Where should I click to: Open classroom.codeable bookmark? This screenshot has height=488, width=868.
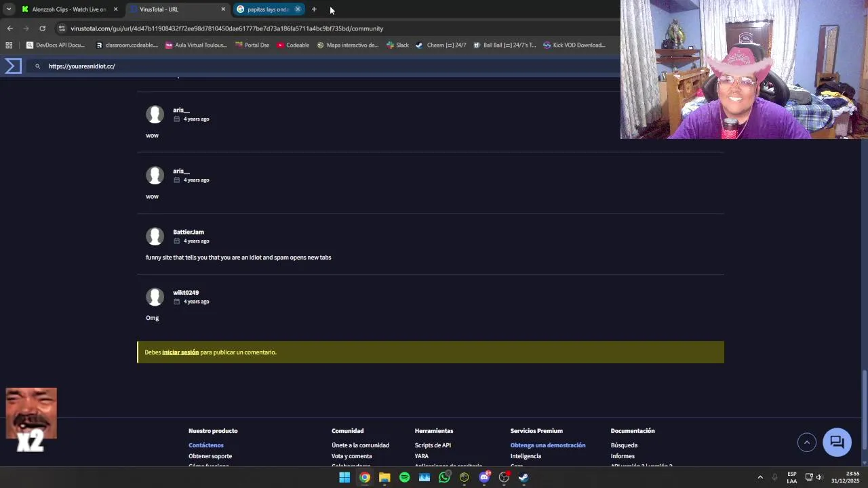pyautogui.click(x=127, y=45)
